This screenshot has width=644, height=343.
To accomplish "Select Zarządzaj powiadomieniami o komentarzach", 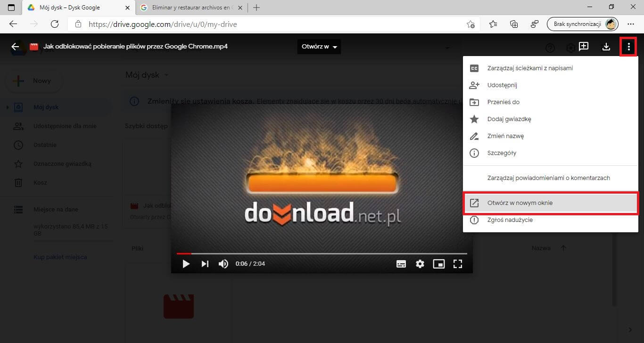I will tap(551, 178).
